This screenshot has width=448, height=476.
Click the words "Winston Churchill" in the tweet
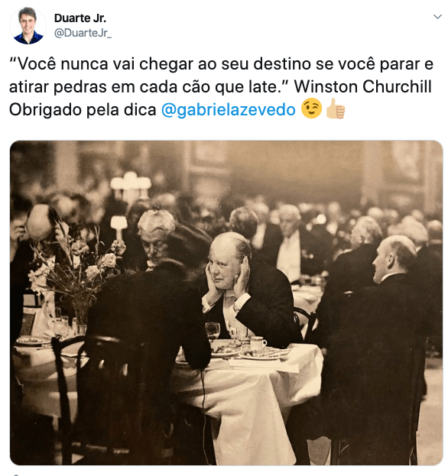point(362,87)
